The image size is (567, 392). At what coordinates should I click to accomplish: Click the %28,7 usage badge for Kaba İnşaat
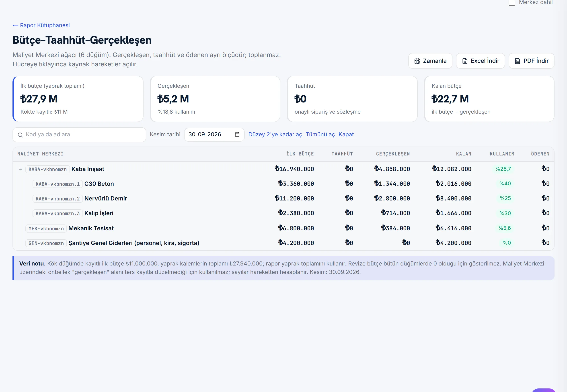point(503,169)
